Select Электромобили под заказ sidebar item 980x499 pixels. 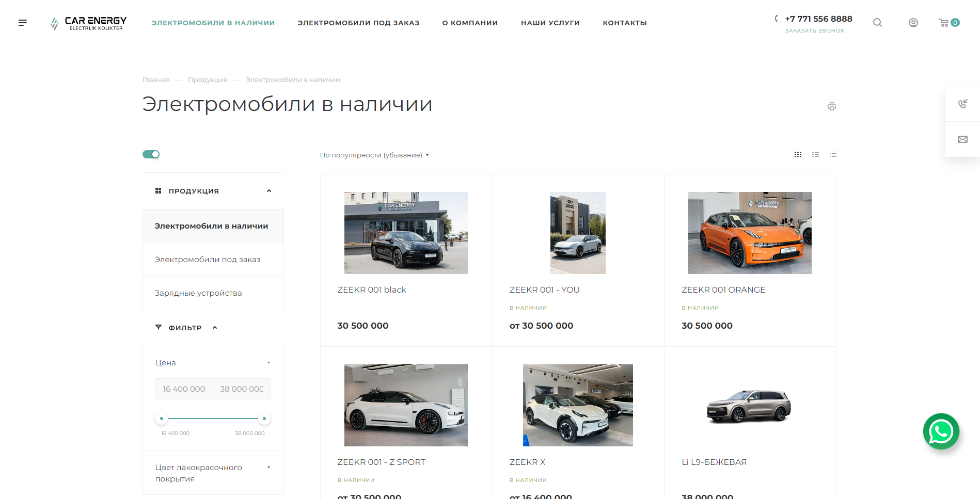[x=213, y=260]
